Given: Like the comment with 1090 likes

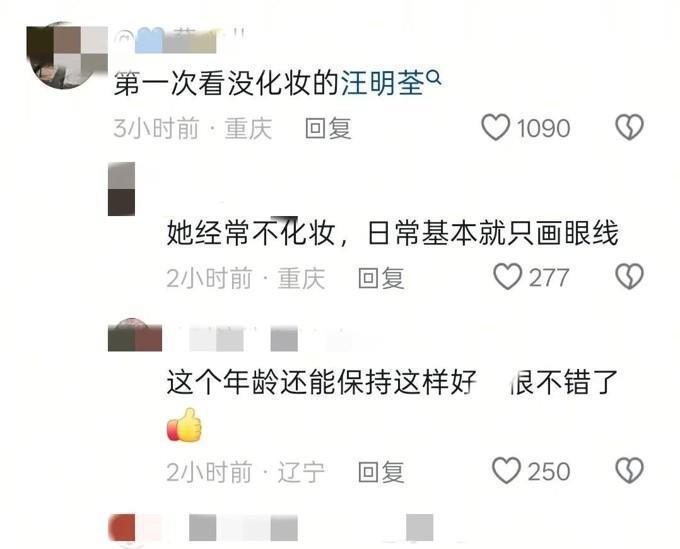Looking at the screenshot, I should click(495, 127).
